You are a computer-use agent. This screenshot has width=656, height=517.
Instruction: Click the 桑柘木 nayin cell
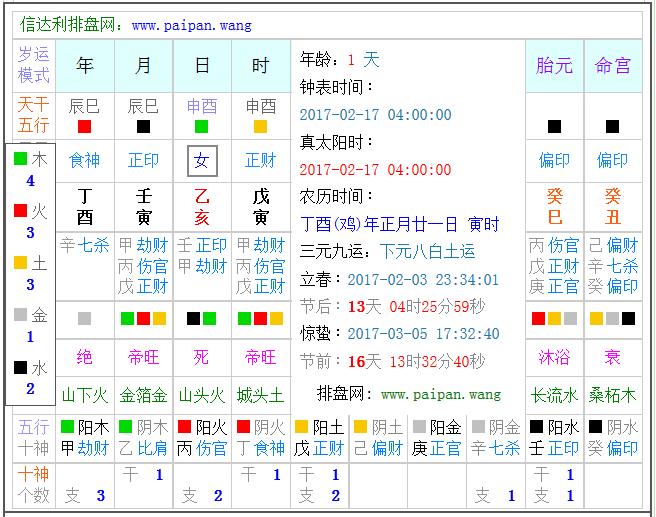click(612, 395)
